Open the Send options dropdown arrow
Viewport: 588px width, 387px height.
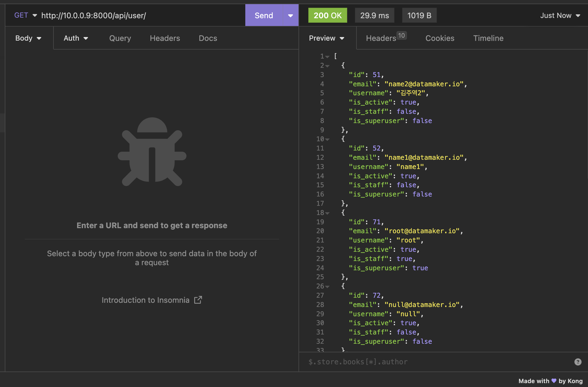(x=290, y=16)
